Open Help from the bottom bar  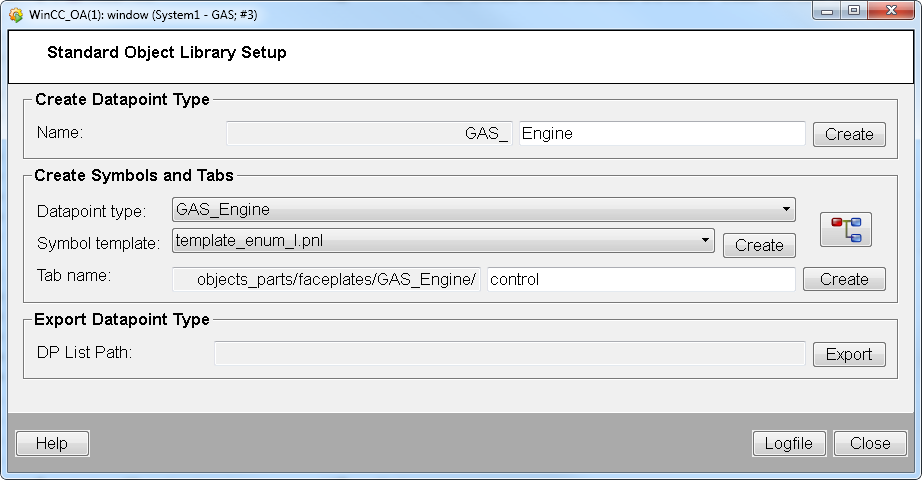click(52, 443)
